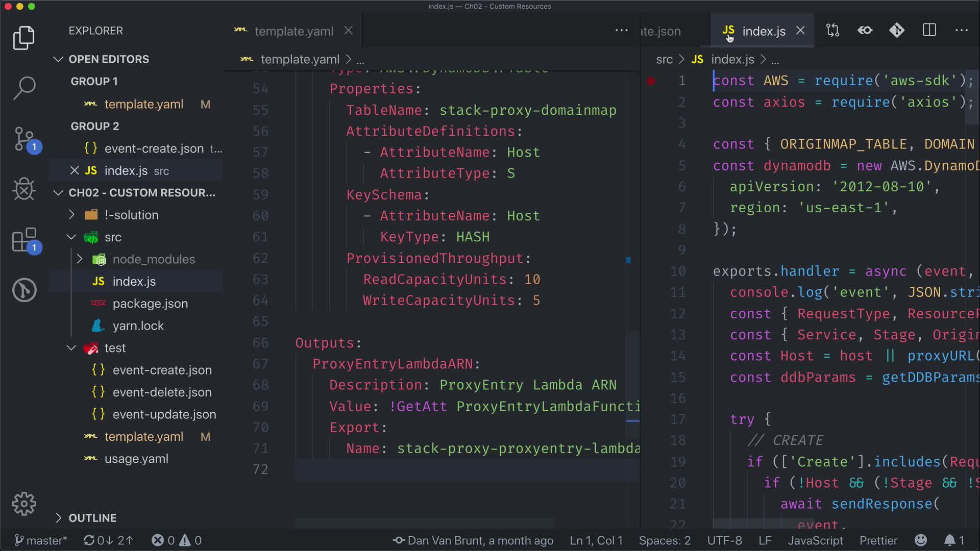The width and height of the screenshot is (980, 551).
Task: Expand the node_modules folder
Action: coord(153,259)
